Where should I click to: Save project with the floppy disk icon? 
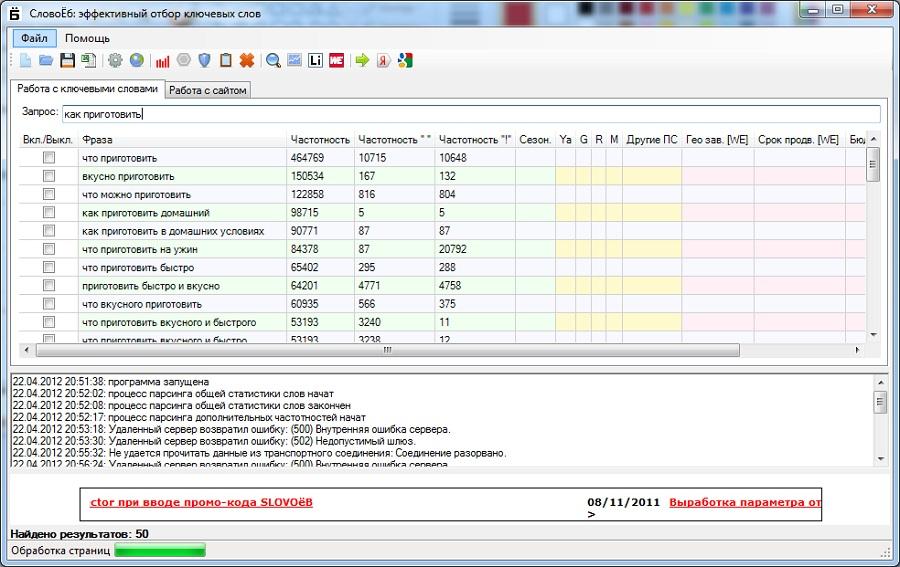tap(68, 60)
